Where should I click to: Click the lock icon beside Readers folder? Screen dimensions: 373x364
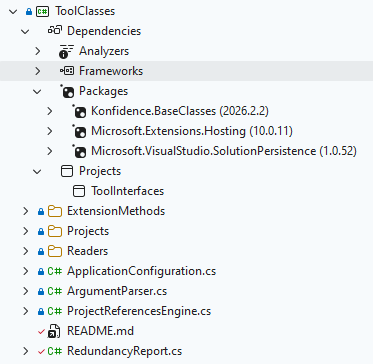41,252
